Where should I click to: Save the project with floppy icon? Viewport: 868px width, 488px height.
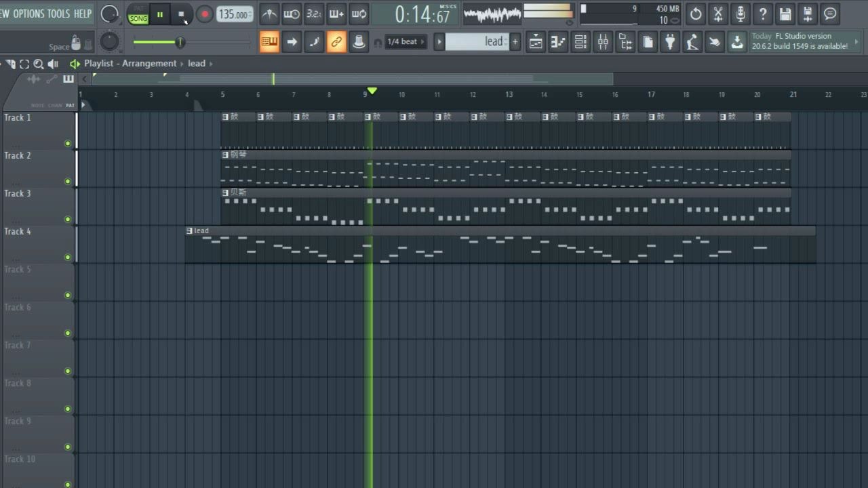pyautogui.click(x=785, y=14)
